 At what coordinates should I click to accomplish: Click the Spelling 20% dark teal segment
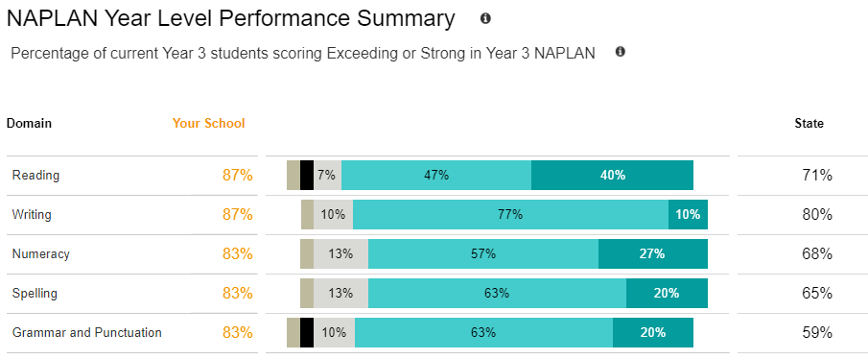tap(667, 293)
